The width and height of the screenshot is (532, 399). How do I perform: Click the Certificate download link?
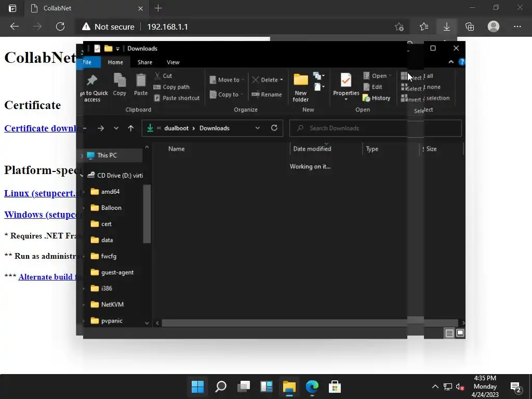pos(41,128)
